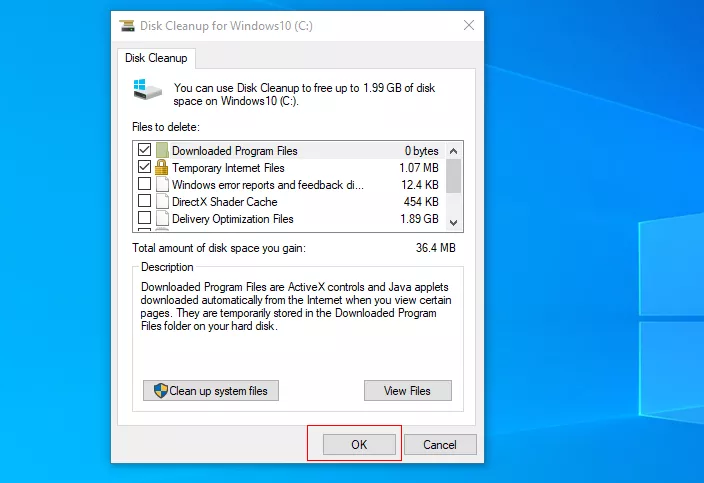Click the 1.89 GB size value
The height and width of the screenshot is (483, 704).
419,219
